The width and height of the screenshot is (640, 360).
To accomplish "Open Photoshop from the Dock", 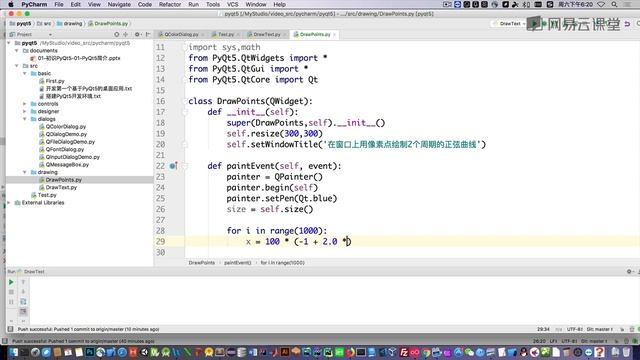I will (x=89, y=352).
